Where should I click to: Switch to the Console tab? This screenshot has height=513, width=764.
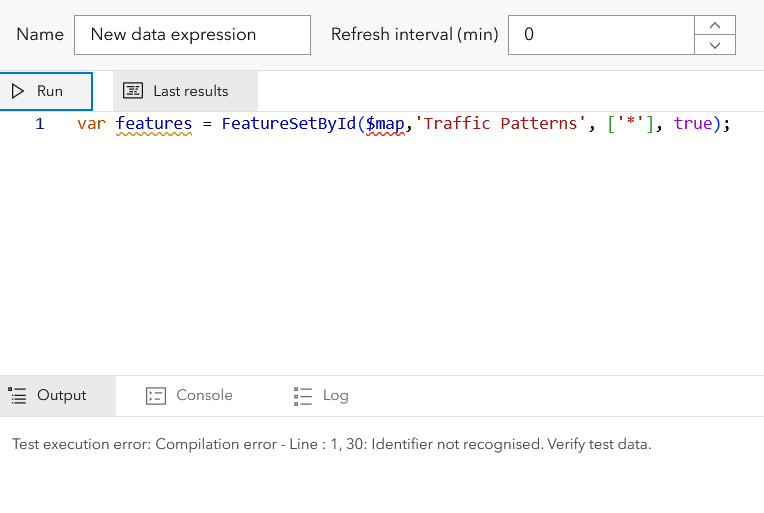click(189, 396)
